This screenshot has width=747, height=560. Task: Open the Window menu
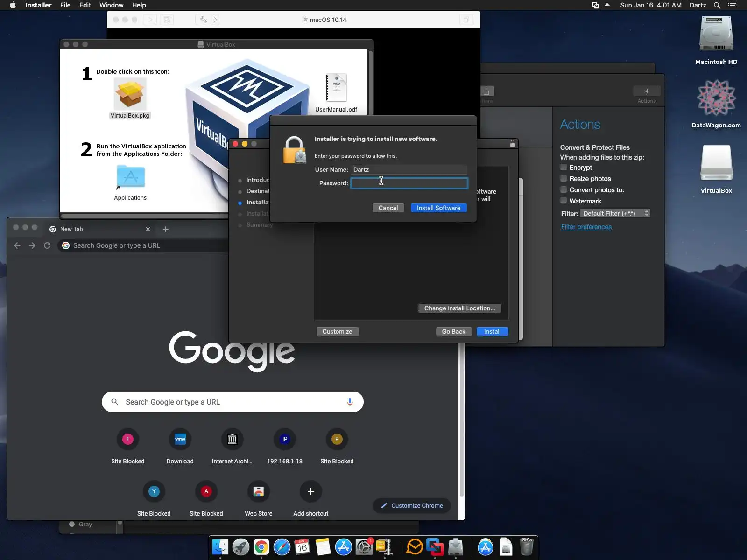tap(112, 5)
